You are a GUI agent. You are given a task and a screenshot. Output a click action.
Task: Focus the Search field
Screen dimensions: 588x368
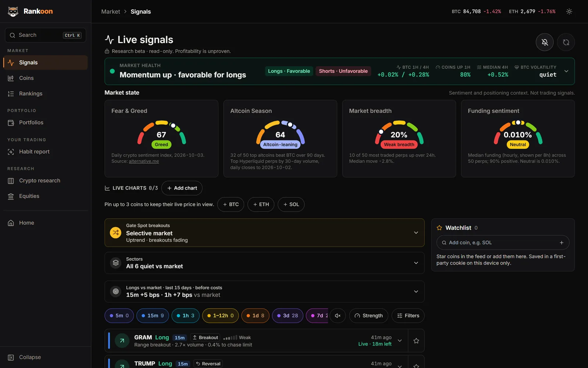[46, 35]
